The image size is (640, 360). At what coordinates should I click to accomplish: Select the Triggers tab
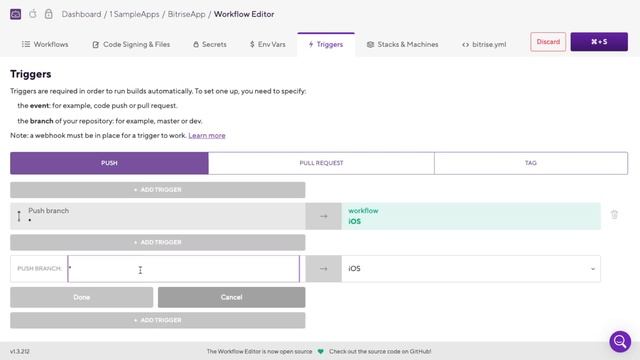pos(326,44)
